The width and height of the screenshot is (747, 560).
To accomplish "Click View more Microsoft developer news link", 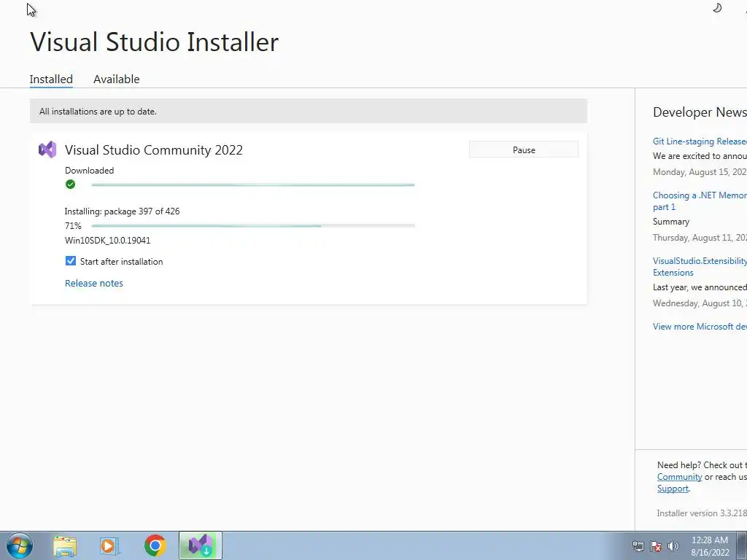I will pyautogui.click(x=700, y=326).
